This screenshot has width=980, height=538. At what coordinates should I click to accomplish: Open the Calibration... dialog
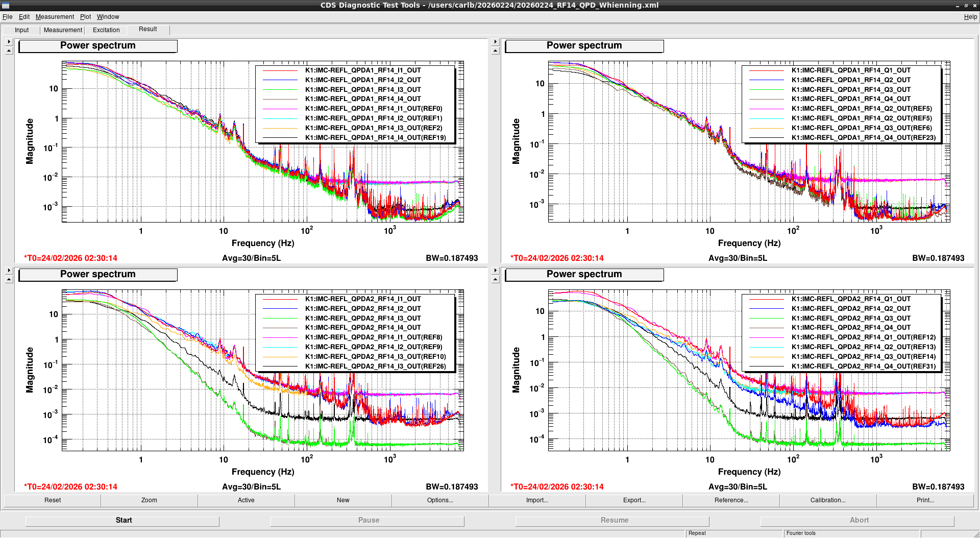[828, 500]
